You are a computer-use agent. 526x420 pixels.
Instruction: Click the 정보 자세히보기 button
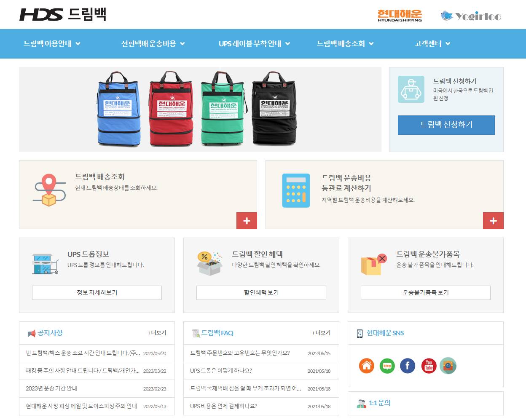click(97, 293)
